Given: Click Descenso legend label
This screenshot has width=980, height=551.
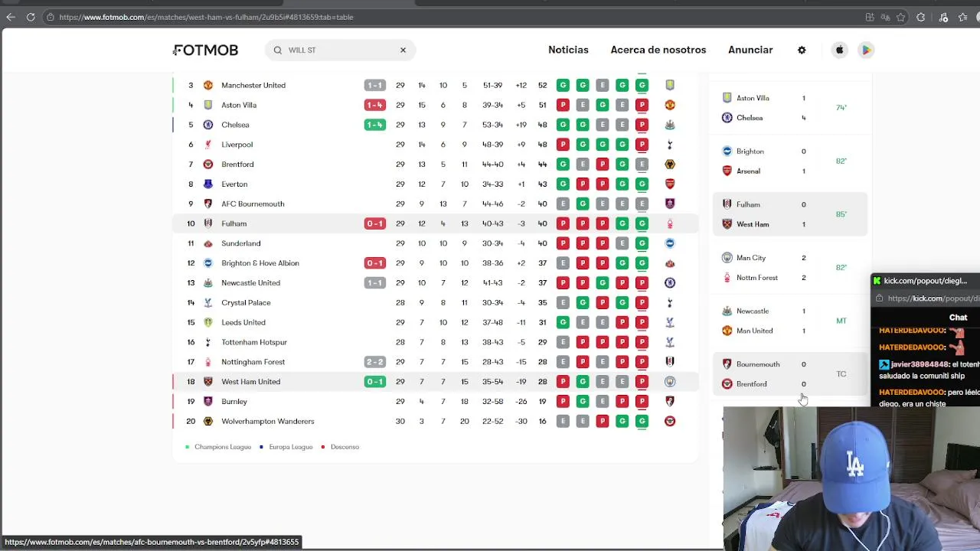Looking at the screenshot, I should (345, 447).
